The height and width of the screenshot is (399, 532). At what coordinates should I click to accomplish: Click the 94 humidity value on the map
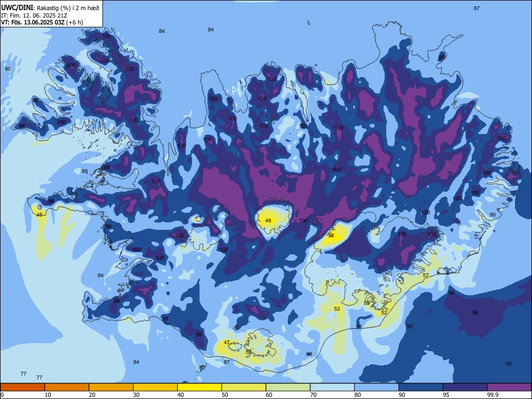tap(358, 327)
